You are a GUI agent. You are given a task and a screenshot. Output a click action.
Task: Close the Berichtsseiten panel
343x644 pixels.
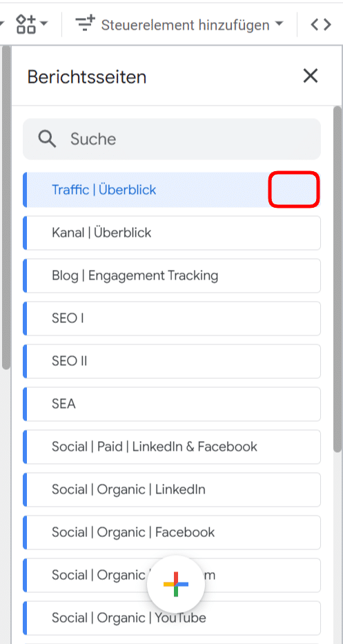point(310,76)
